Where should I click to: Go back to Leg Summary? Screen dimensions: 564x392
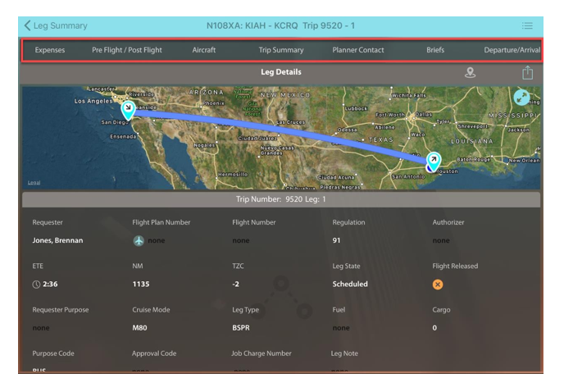55,25
